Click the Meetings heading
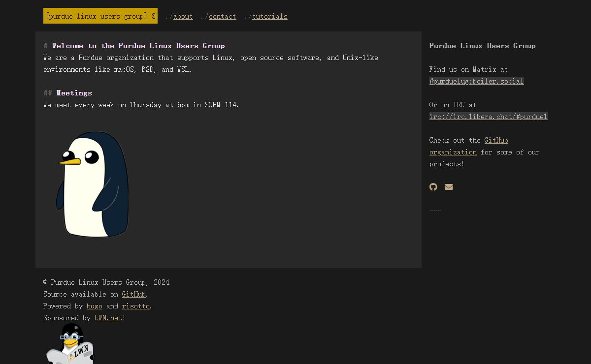The width and height of the screenshot is (591, 364). point(74,93)
